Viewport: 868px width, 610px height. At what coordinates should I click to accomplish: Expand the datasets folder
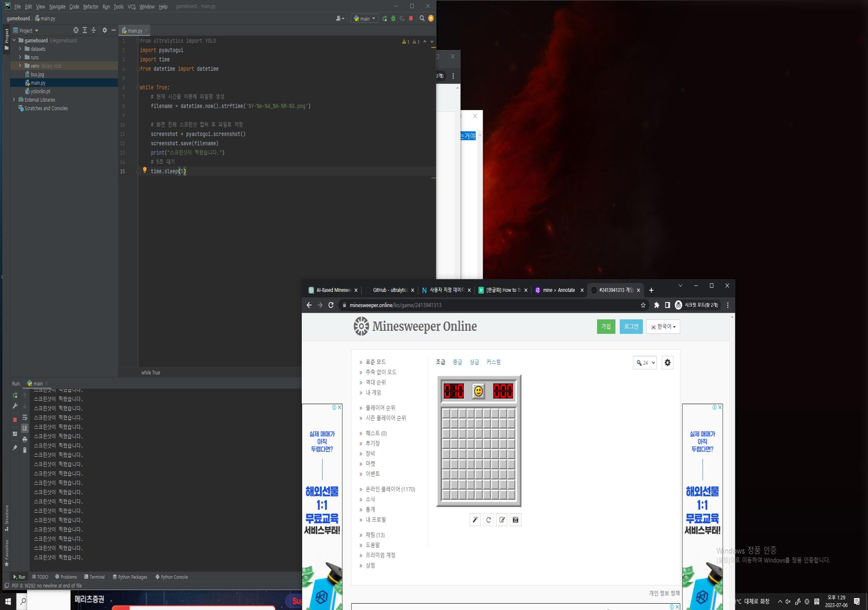20,49
